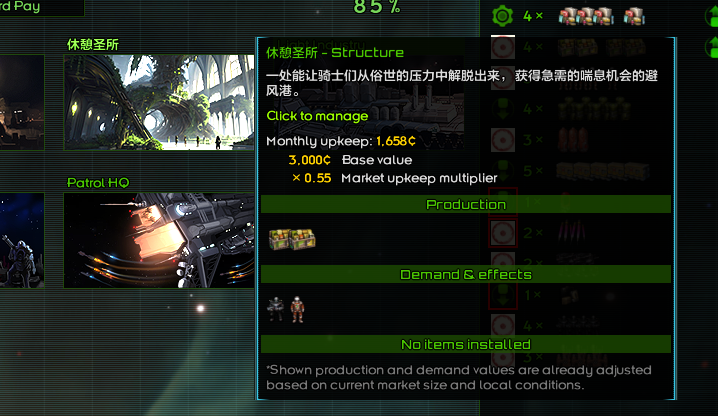Click the lone separated domestic goods icon

coord(634,16)
